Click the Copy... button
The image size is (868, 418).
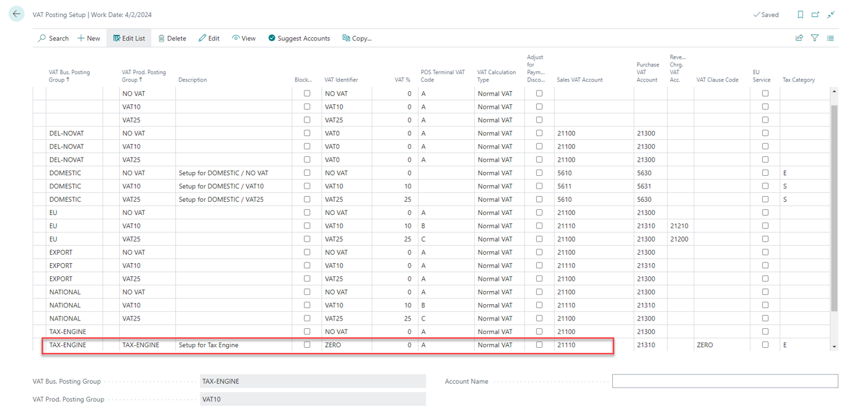click(x=357, y=38)
